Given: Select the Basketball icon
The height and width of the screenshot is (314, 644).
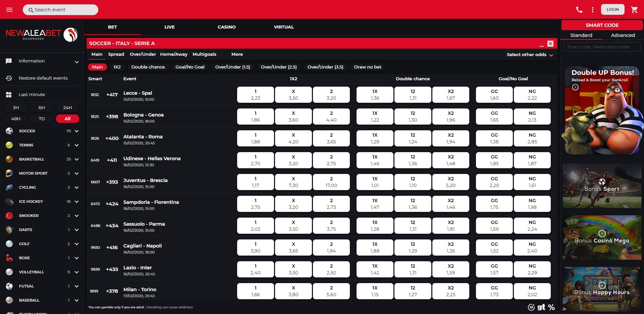Looking at the screenshot, I should [9, 159].
